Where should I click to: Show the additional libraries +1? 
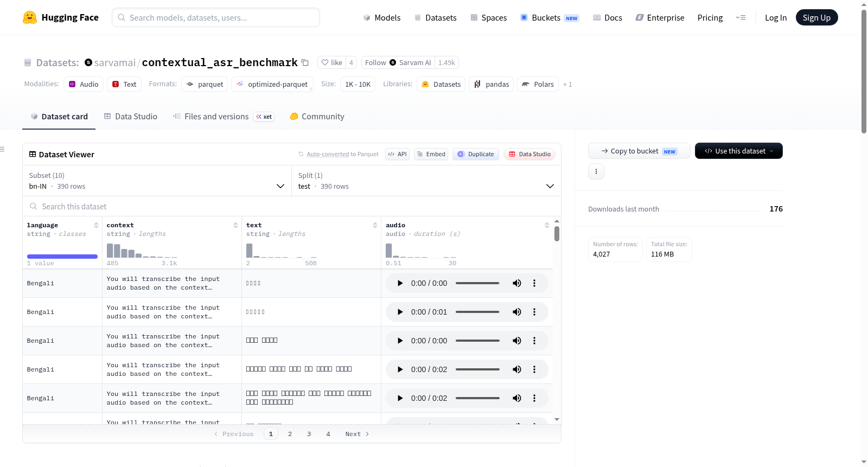[567, 85]
